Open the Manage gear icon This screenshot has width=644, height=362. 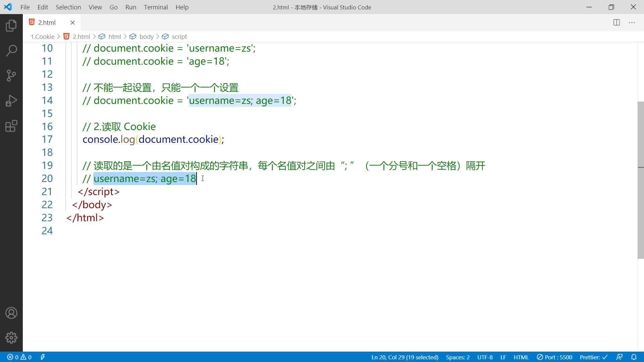coord(11,338)
